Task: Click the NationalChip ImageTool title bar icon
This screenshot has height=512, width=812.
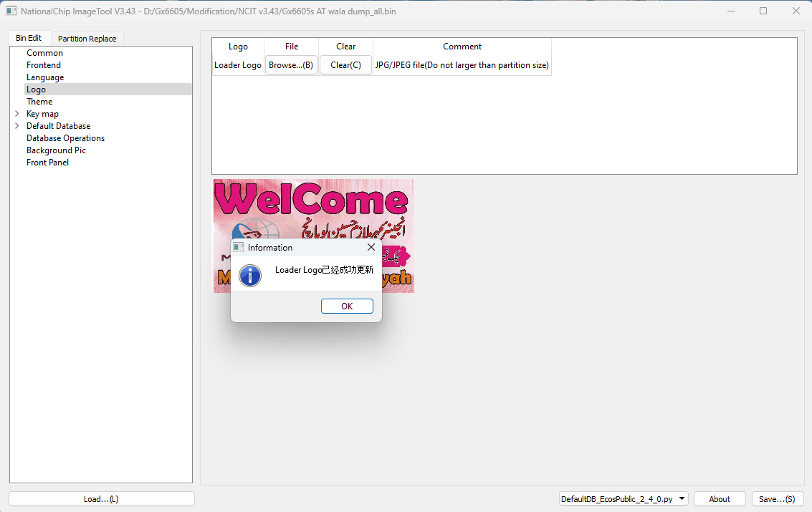Action: pyautogui.click(x=10, y=11)
